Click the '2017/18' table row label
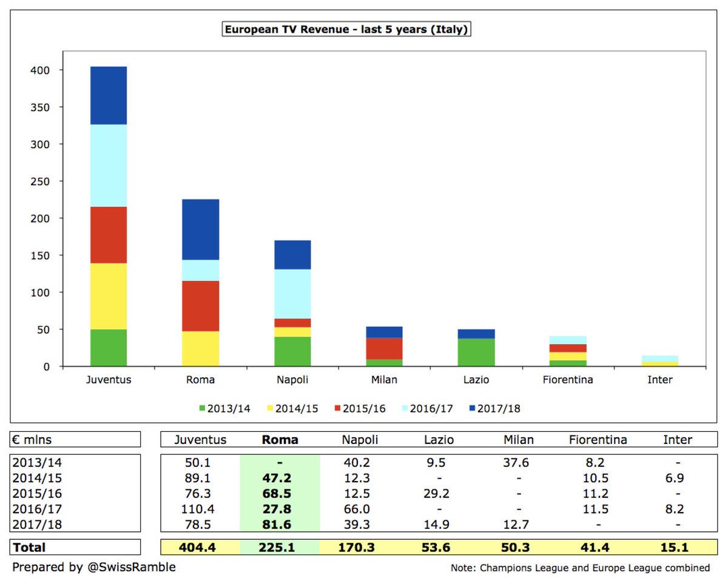Viewport: 728px width, 578px height. [x=36, y=525]
